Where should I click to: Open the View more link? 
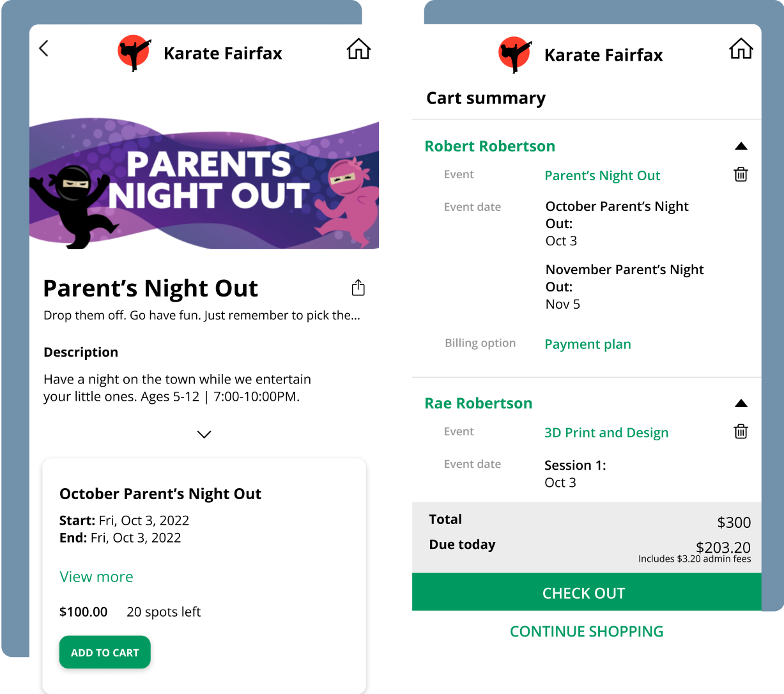pos(96,577)
